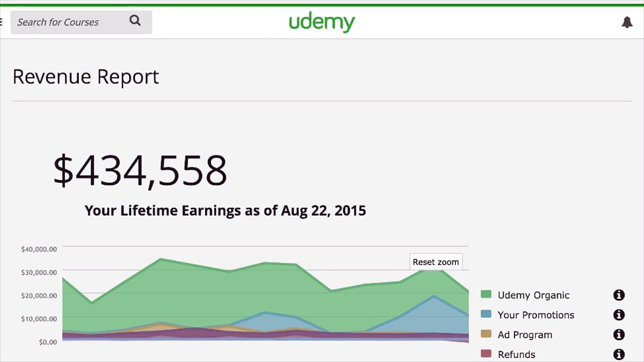Show info for Your Promotions

(619, 315)
